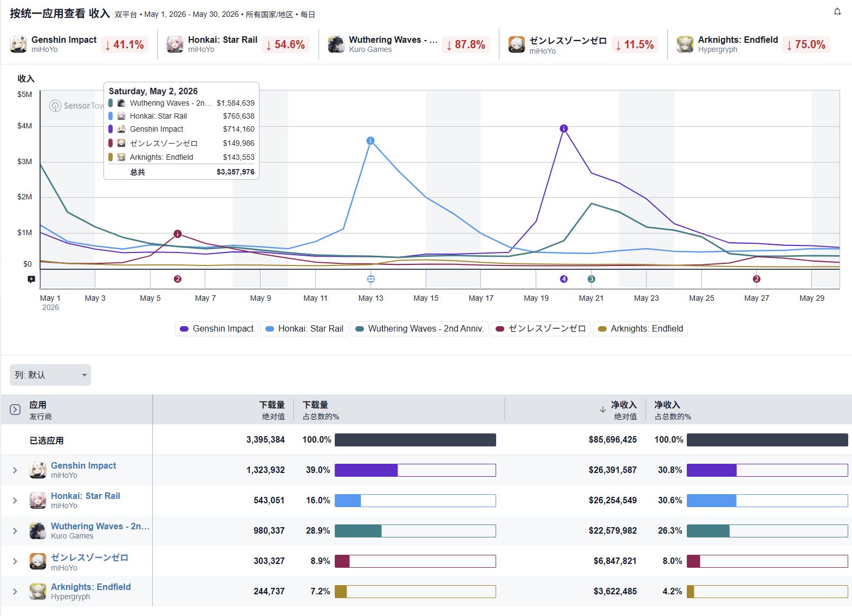
Task: Click the Genshin Impact app icon in header
Action: [x=18, y=44]
